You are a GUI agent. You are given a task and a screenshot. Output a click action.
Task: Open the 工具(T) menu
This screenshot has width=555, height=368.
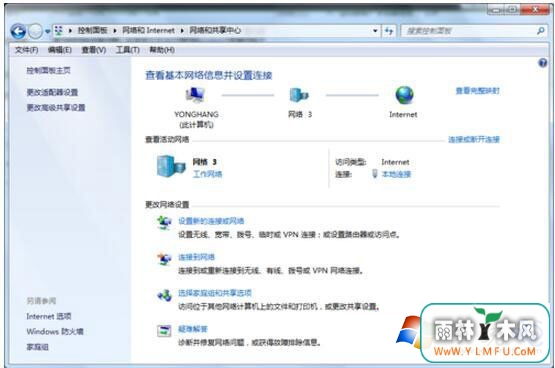(x=127, y=50)
